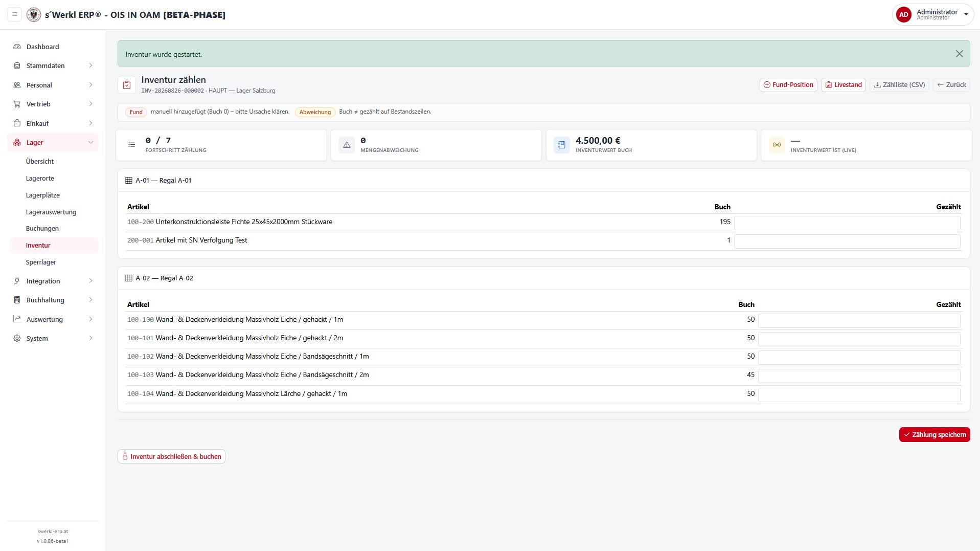
Task: Expand the Vertrieb menu chevron
Action: click(x=90, y=104)
